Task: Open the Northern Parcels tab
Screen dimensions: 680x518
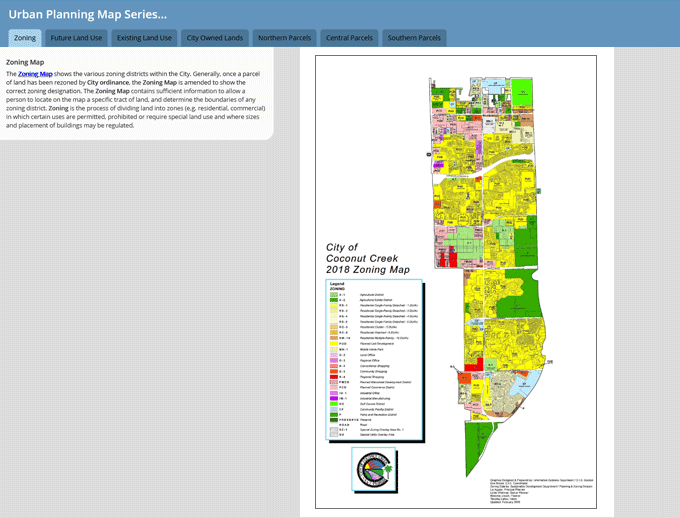Action: point(285,38)
